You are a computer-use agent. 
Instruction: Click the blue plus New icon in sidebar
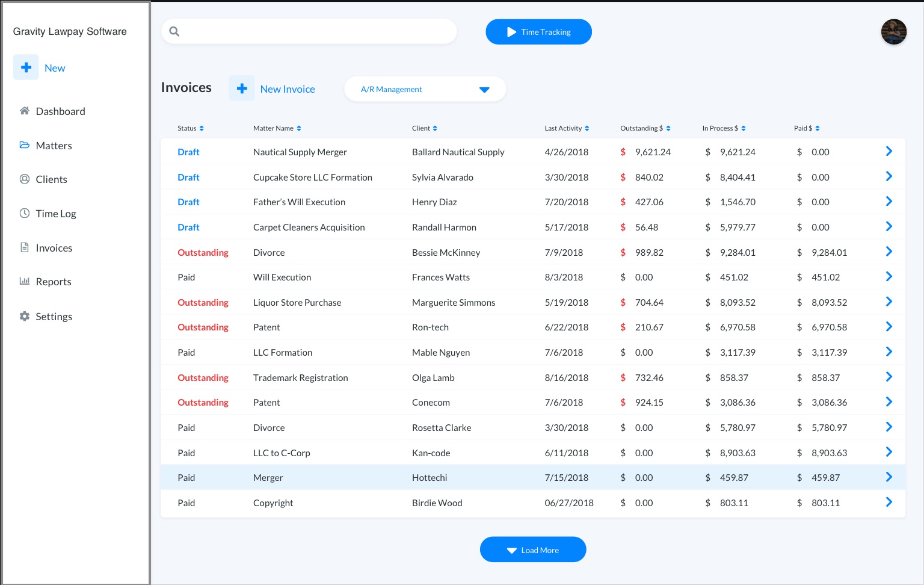pyautogui.click(x=26, y=68)
